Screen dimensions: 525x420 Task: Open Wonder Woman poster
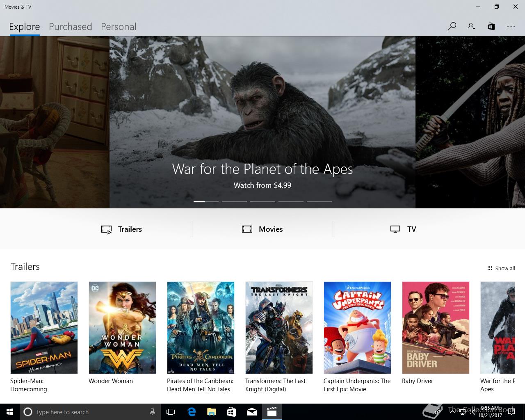tap(122, 328)
